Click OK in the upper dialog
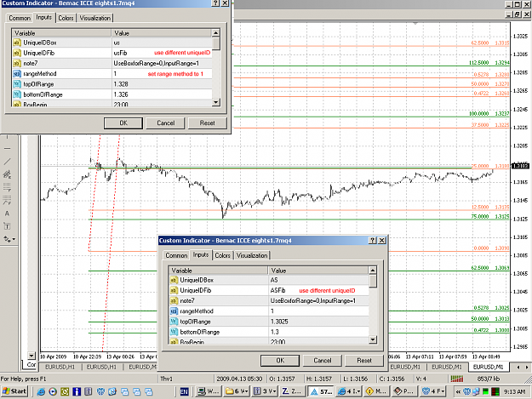The image size is (532, 399). 123,123
